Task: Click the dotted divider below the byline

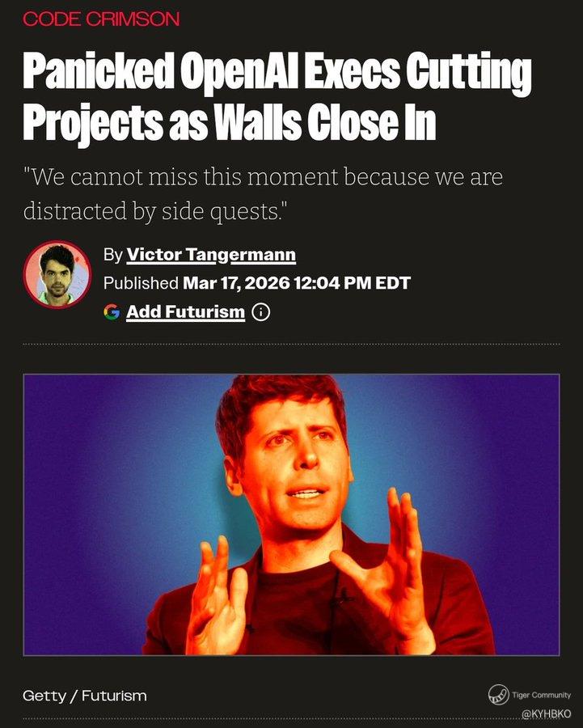Action: pos(291,345)
